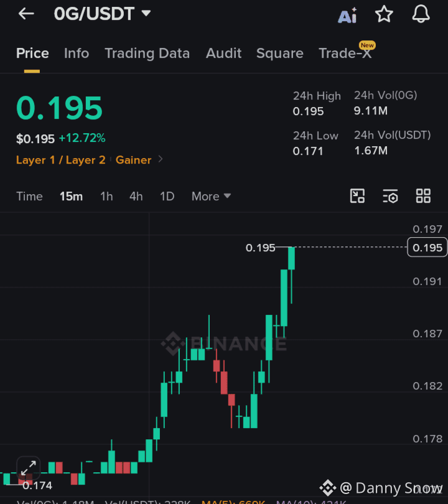The image size is (448, 504).
Task: Select the 1h interval
Action: click(106, 196)
